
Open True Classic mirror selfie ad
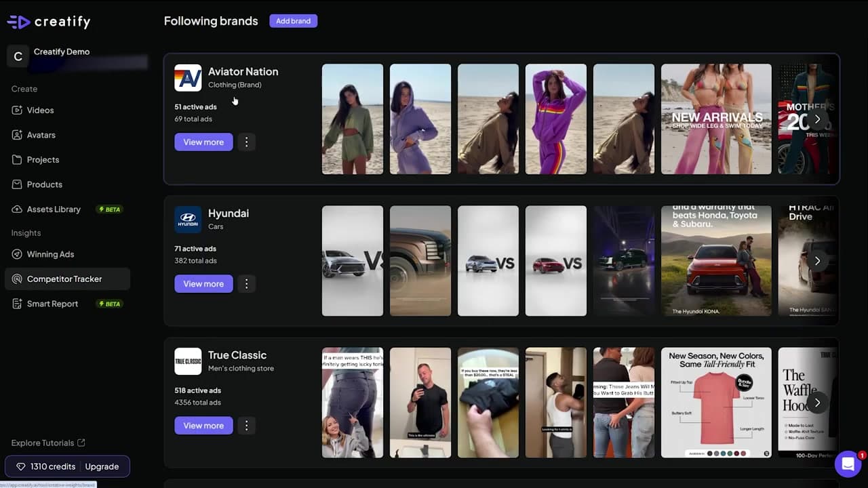(420, 403)
